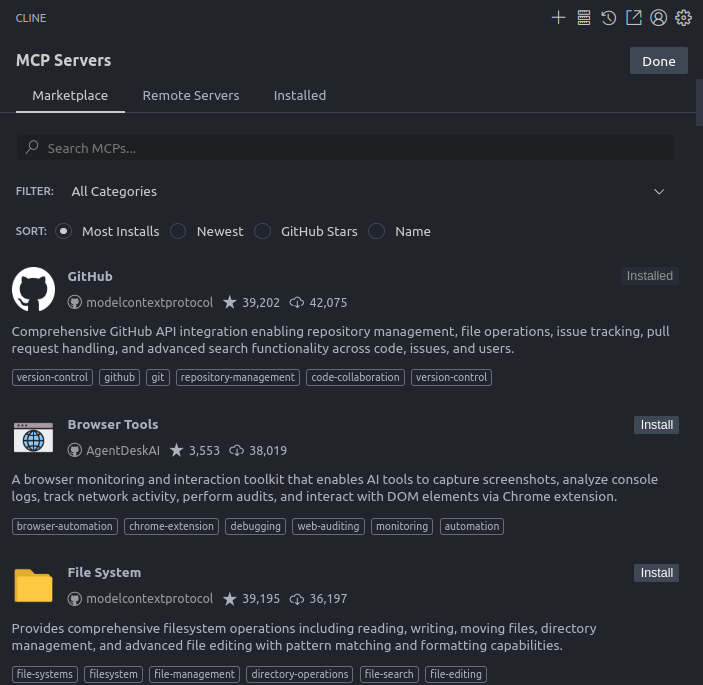Sort marketplace by Name
This screenshot has width=703, height=685.
(376, 231)
